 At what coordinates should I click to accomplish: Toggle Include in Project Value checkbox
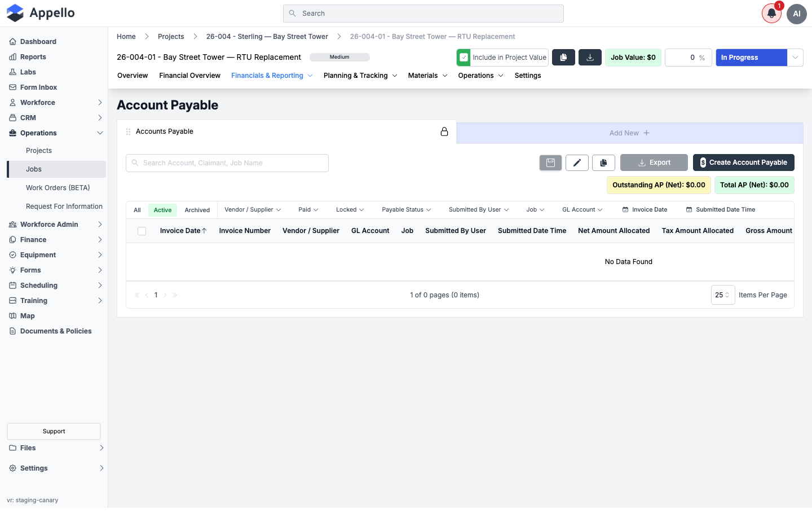click(x=464, y=58)
